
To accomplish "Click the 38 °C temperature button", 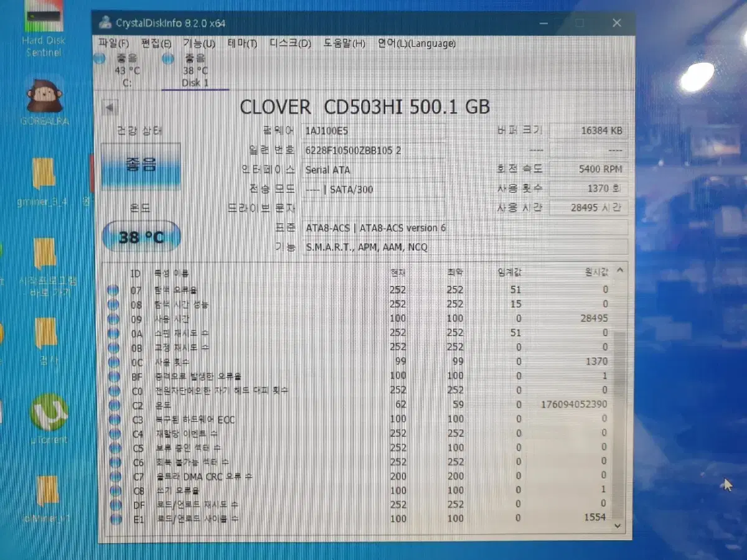I will point(141,237).
